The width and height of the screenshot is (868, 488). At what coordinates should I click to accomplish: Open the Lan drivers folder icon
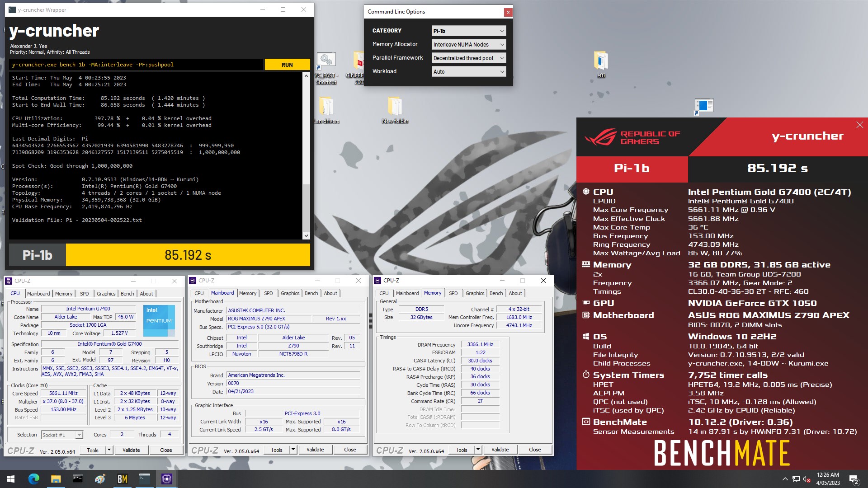pyautogui.click(x=326, y=111)
